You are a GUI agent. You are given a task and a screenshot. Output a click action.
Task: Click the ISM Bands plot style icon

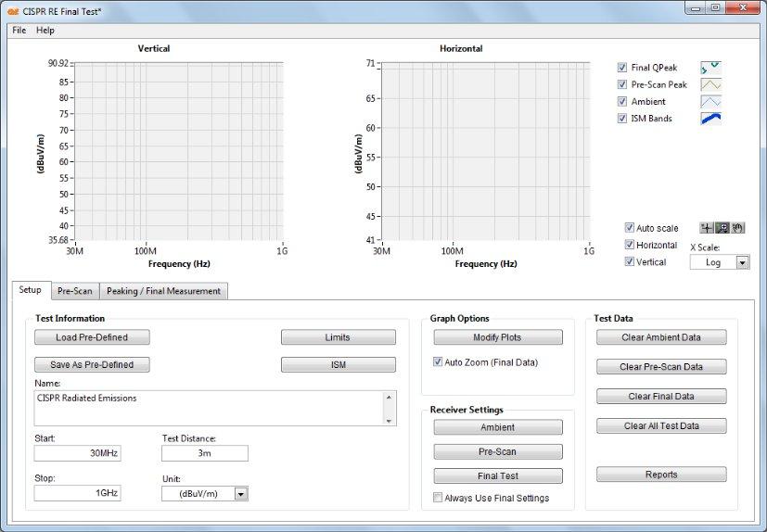710,119
